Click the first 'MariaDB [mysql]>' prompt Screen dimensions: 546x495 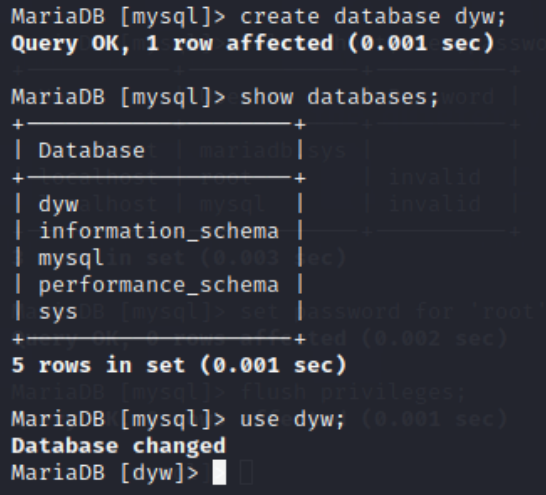[118, 17]
